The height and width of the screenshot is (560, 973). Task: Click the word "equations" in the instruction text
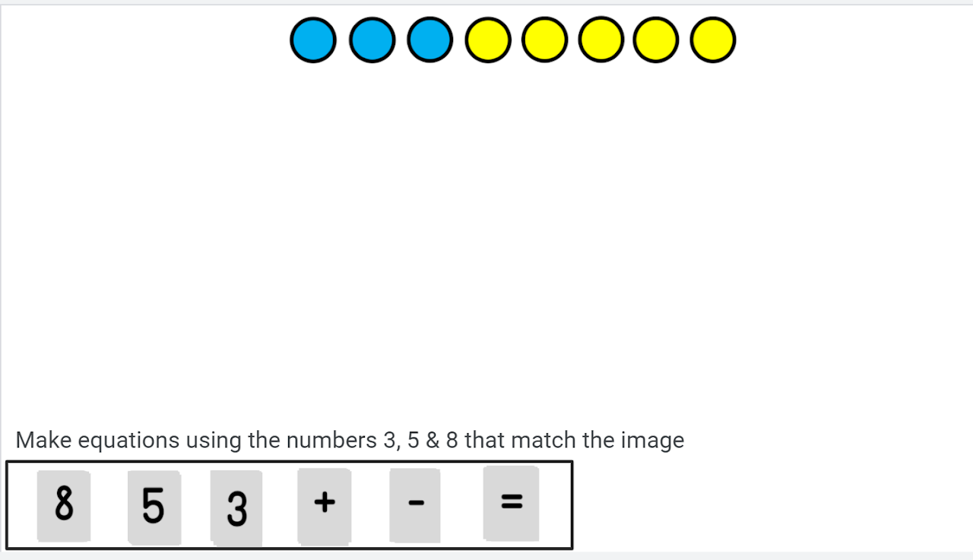(128, 441)
